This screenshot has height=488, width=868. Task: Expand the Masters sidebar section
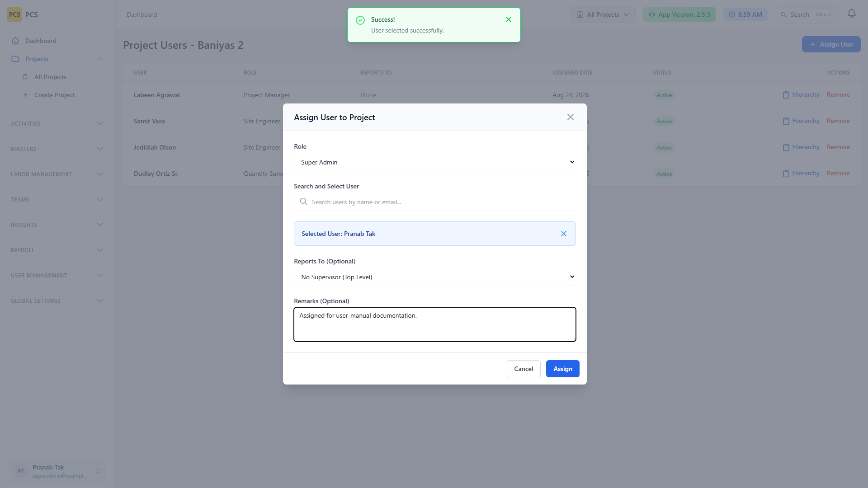point(57,149)
